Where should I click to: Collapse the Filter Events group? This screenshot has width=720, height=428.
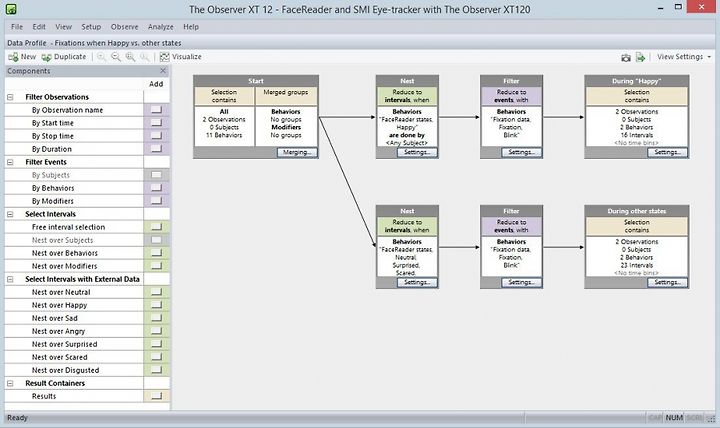coord(10,162)
